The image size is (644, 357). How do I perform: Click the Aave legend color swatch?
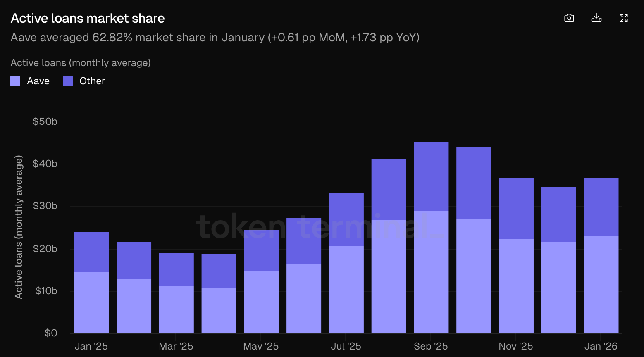pyautogui.click(x=15, y=81)
